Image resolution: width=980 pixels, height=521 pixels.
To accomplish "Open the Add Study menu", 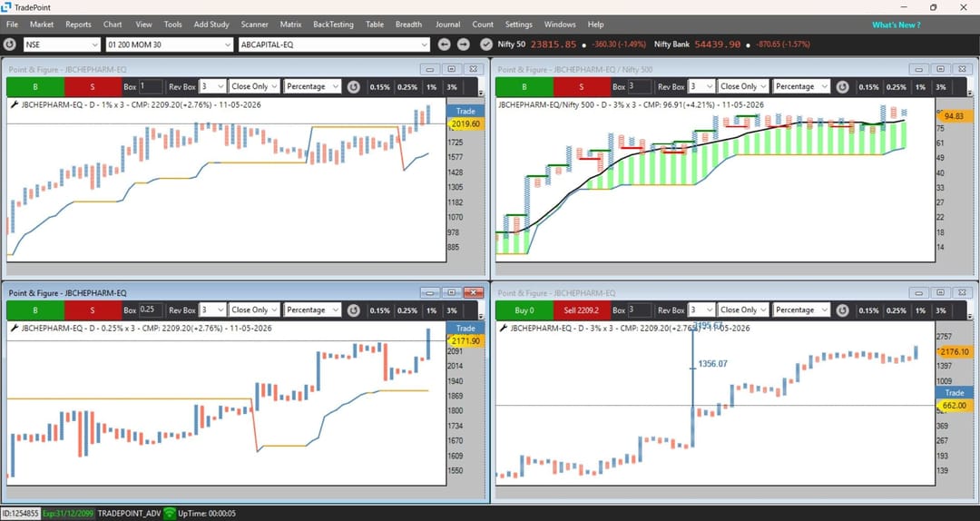I will pyautogui.click(x=211, y=25).
